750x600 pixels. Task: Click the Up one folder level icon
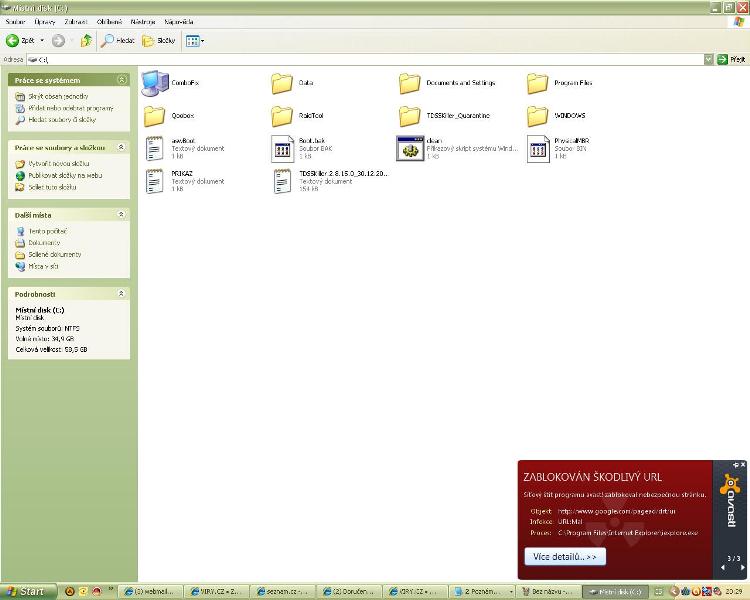point(86,41)
